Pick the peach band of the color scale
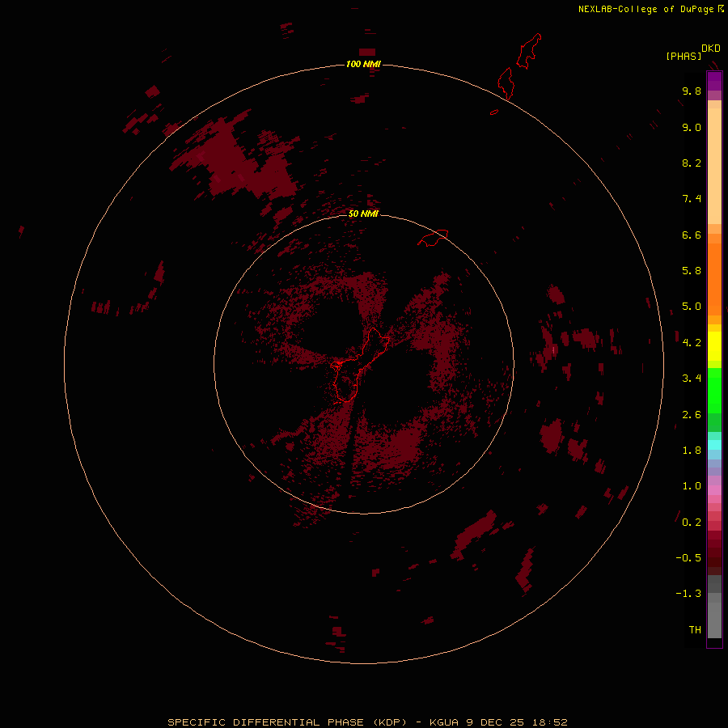Viewport: 728px width, 728px height. coord(714,166)
